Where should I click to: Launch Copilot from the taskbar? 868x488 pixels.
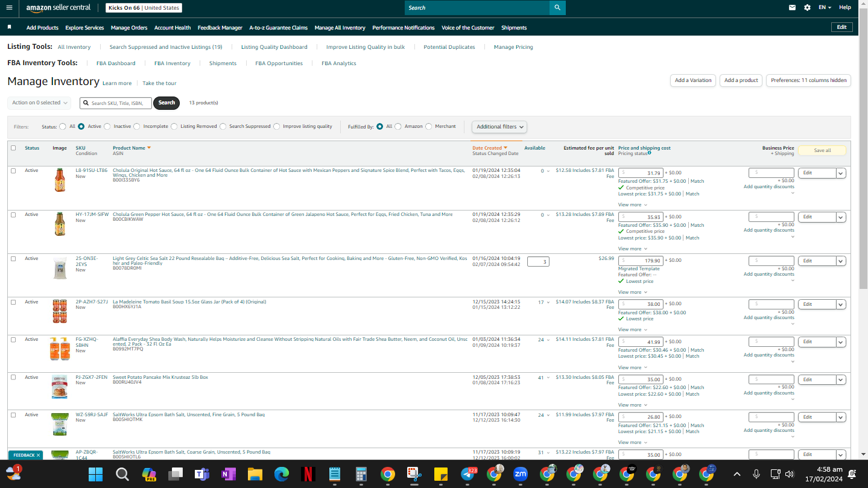click(x=149, y=474)
